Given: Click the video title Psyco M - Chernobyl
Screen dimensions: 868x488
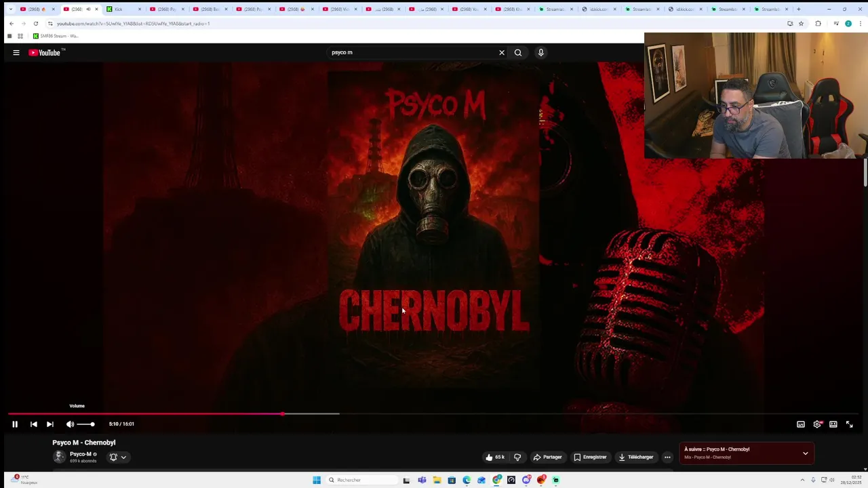Looking at the screenshot, I should click(84, 443).
